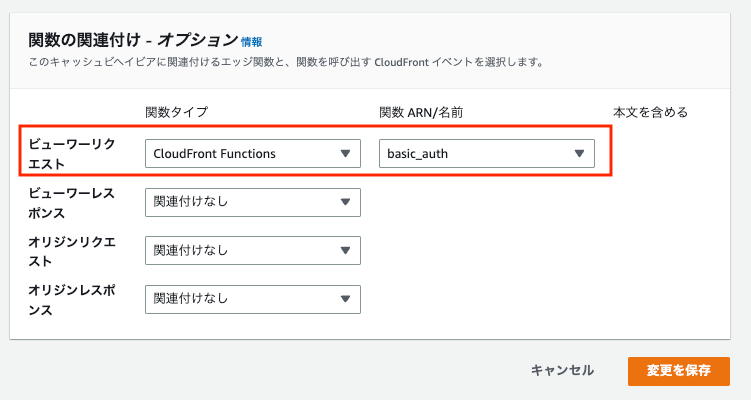This screenshot has width=751, height=400.
Task: Click the 関数の関連付け section heading
Action: point(133,40)
